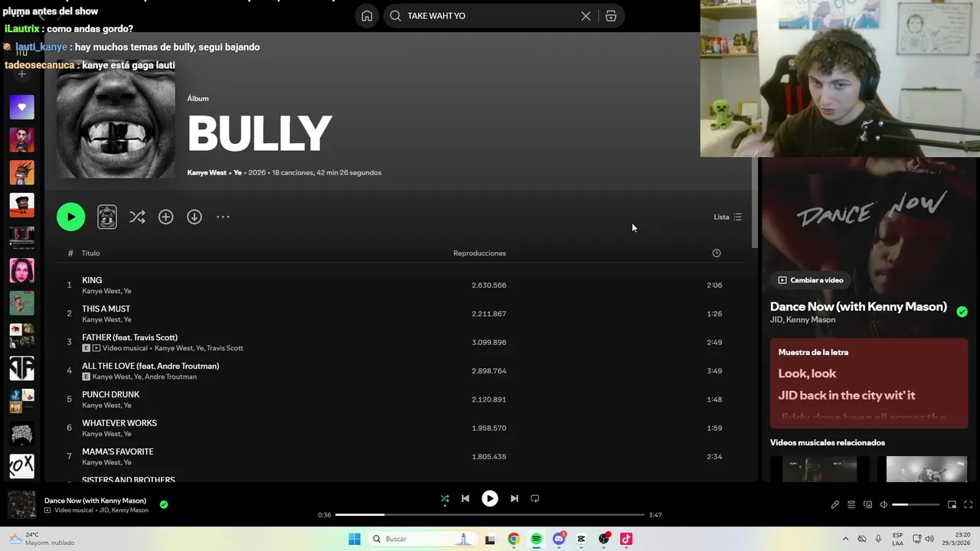Open the Muestra de la letra lyrics card
Image resolution: width=980 pixels, height=551 pixels.
point(869,383)
